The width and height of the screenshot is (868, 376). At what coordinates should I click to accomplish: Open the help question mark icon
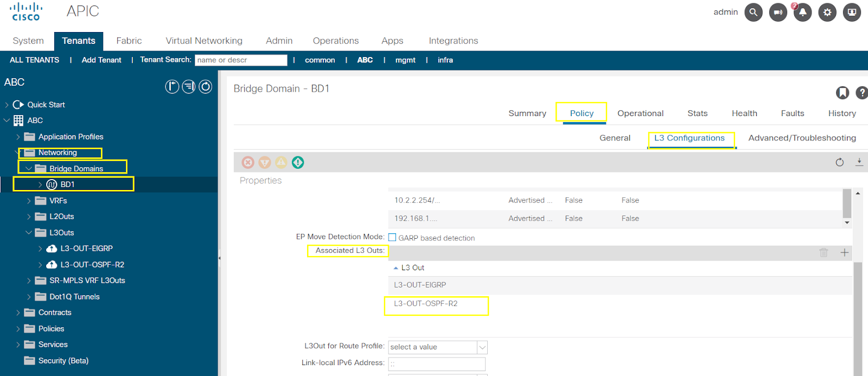tap(861, 93)
